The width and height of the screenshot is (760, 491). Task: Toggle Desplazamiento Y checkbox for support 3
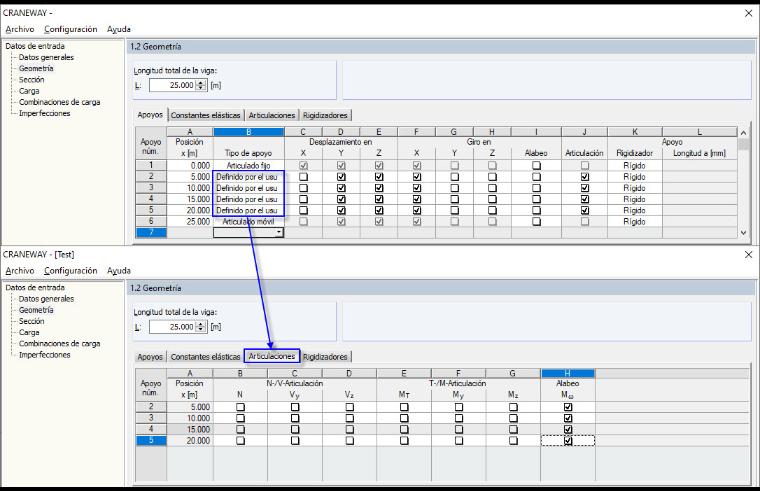pyautogui.click(x=341, y=188)
